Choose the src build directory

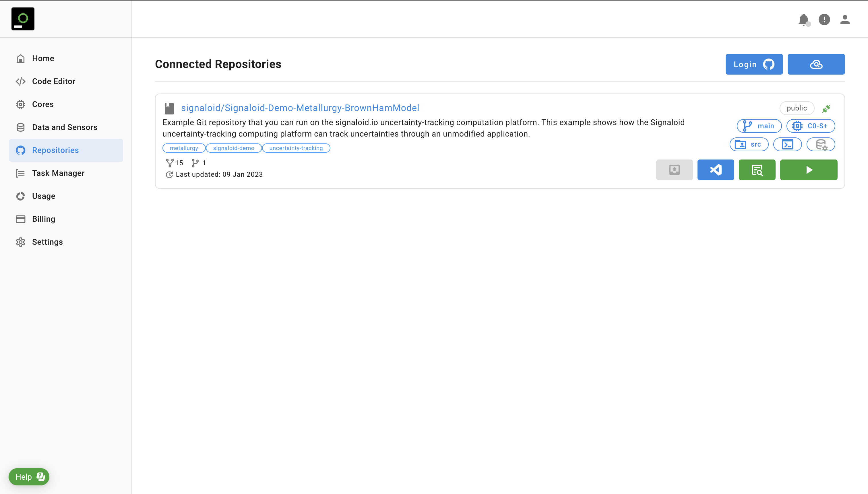pos(749,145)
